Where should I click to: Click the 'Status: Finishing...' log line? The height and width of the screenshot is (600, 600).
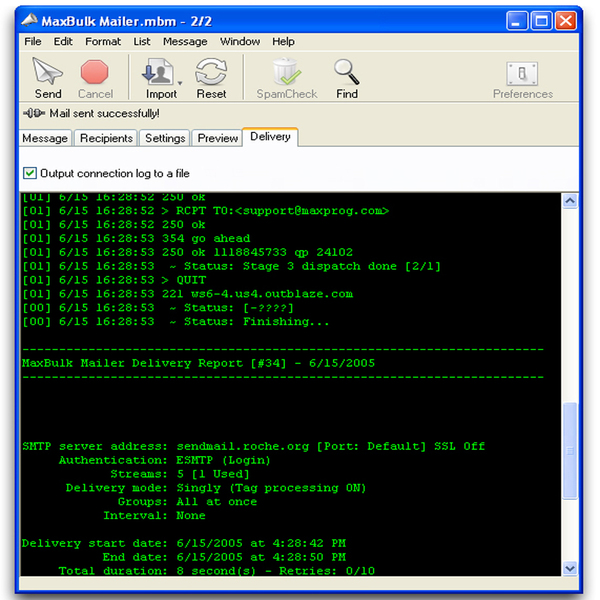[176, 321]
